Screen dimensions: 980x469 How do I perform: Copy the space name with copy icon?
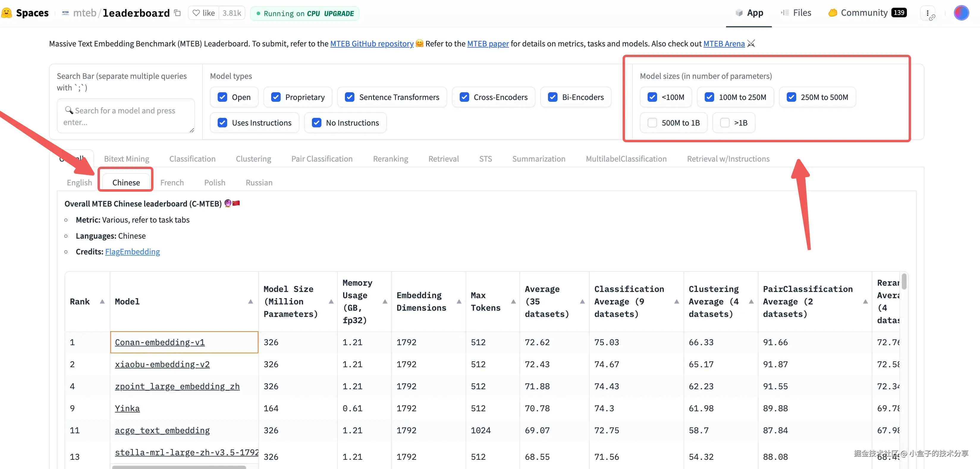[x=177, y=13]
